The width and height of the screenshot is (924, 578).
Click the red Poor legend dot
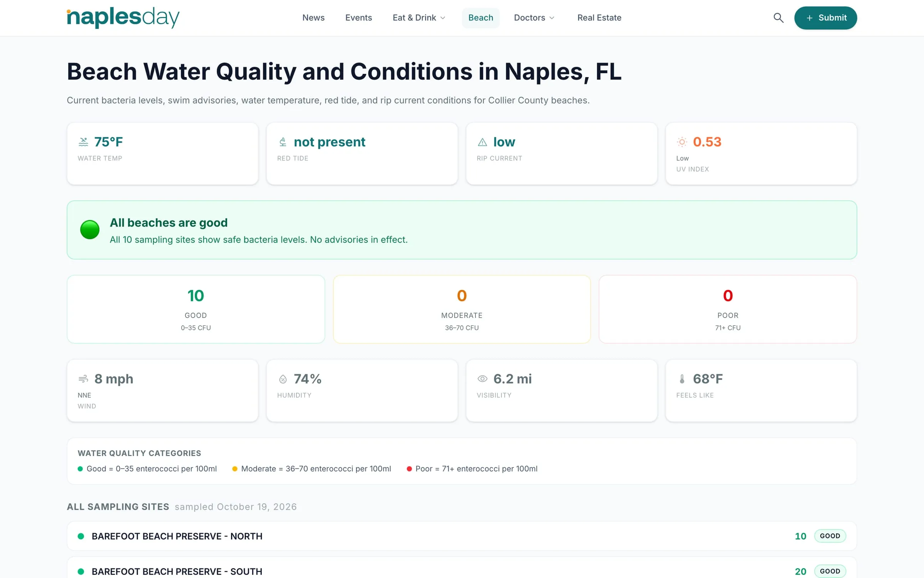click(x=409, y=469)
